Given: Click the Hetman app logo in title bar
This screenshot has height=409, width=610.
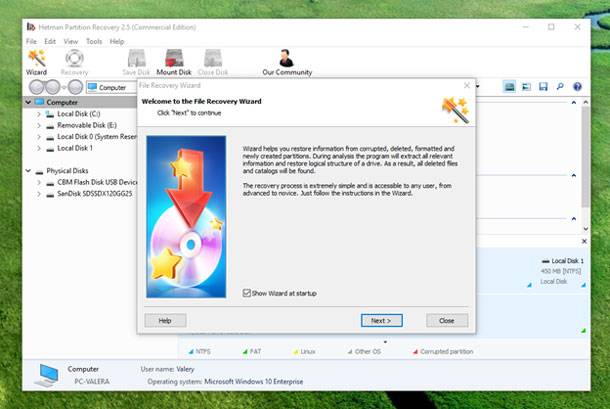Looking at the screenshot, I should (31, 27).
